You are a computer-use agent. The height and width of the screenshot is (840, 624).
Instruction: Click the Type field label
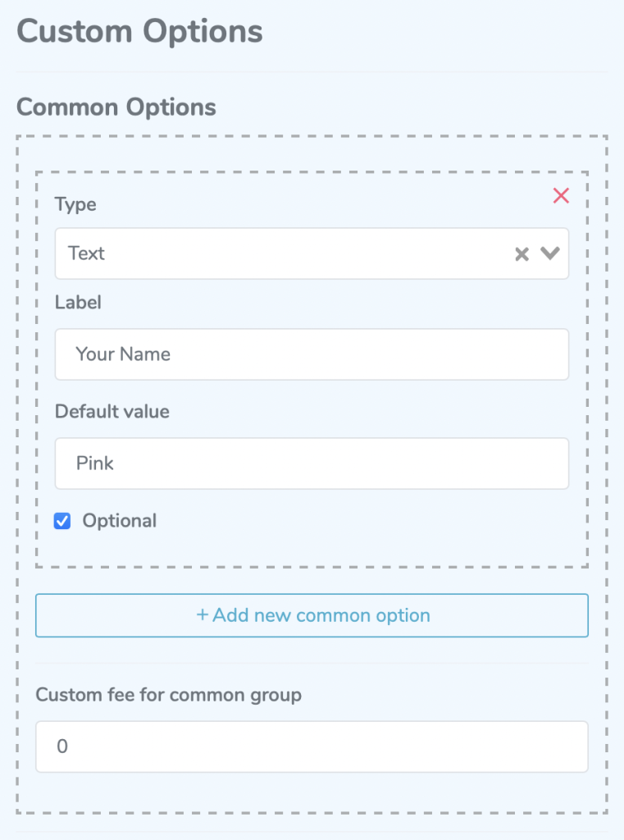coord(75,204)
